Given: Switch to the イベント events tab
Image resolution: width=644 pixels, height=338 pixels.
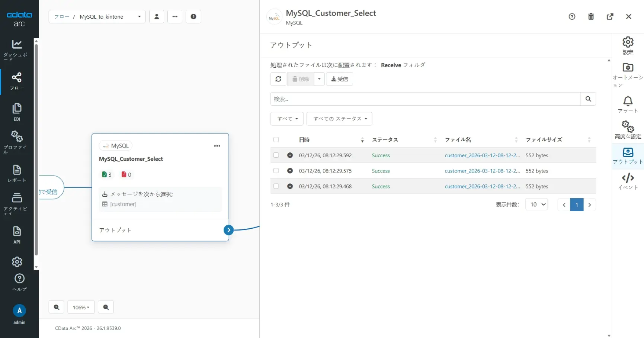Looking at the screenshot, I should 628,181.
